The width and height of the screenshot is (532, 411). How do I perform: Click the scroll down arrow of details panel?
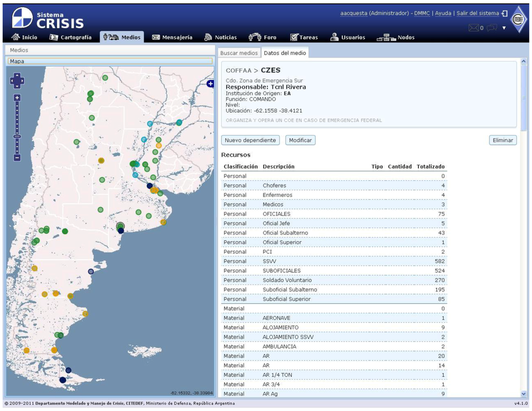pyautogui.click(x=524, y=394)
